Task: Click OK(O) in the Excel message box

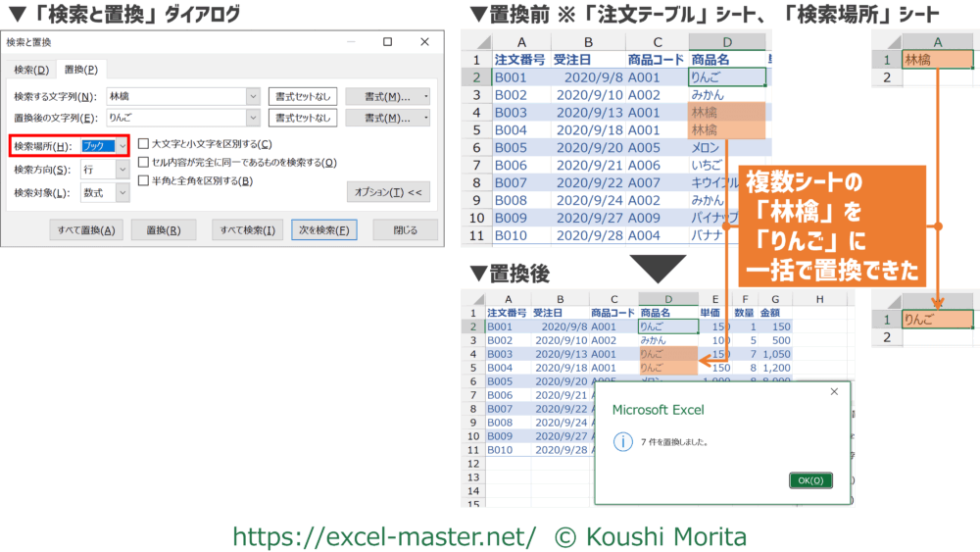Action: [x=809, y=480]
